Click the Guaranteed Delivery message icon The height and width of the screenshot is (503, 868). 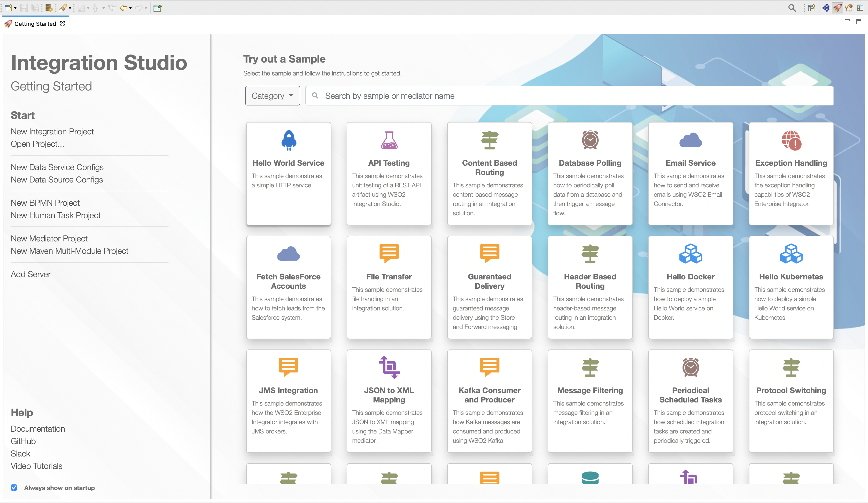tap(490, 254)
